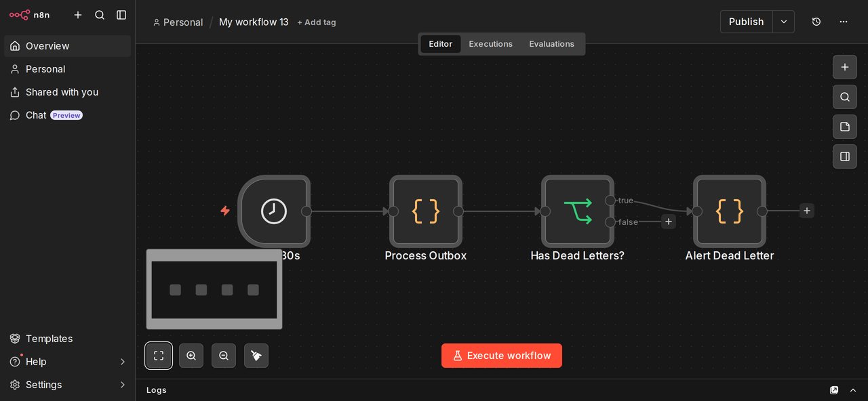This screenshot has height=401, width=868.
Task: Select the Process Outbox code node
Action: pyautogui.click(x=426, y=211)
